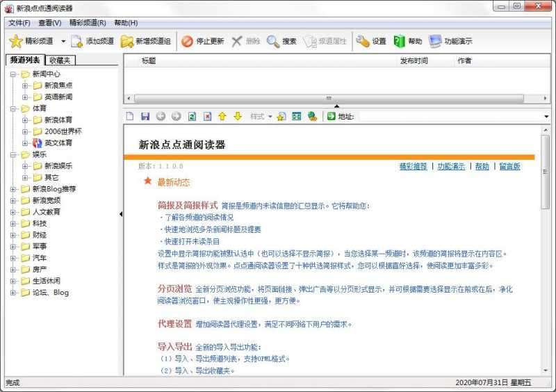Image resolution: width=556 pixels, height=392 pixels.
Task: Click the full-screen view icon in the browser toolbar
Action: tap(297, 116)
